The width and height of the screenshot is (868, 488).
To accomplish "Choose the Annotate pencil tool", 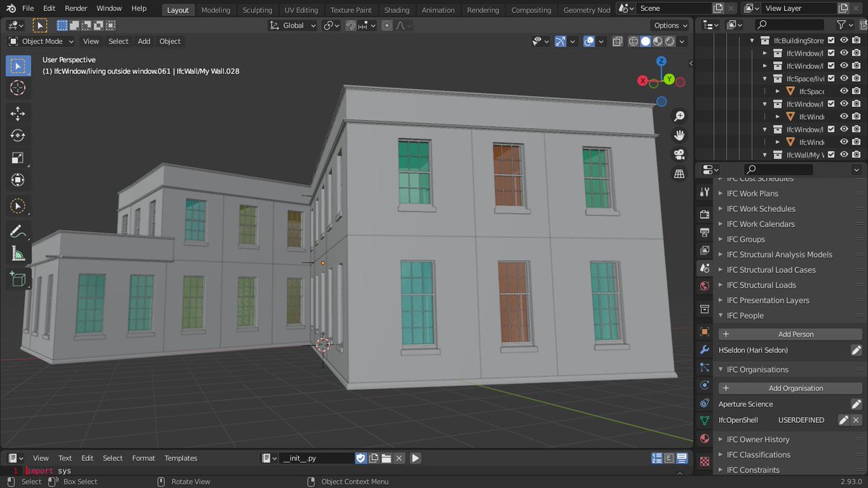I will (17, 232).
